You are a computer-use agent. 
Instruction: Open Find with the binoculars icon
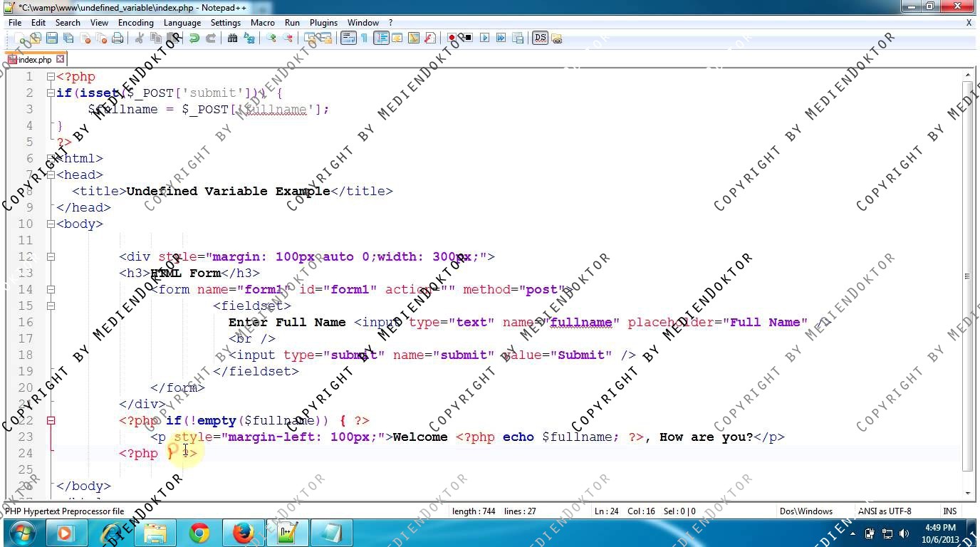232,38
